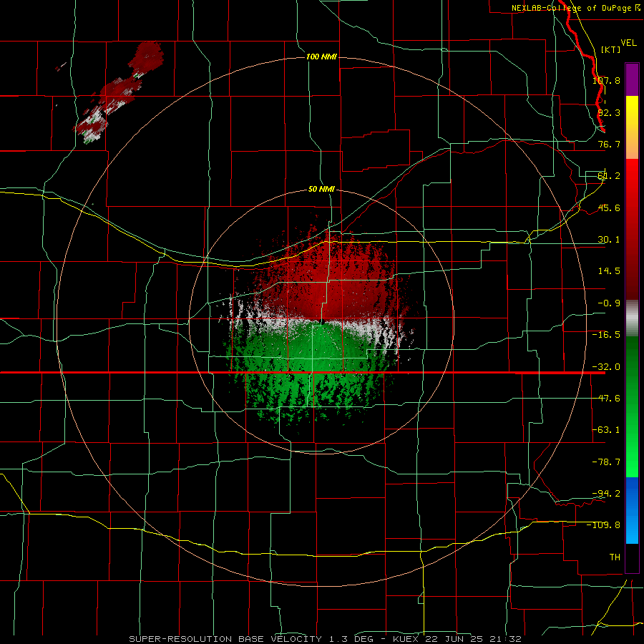Click the [KT] units label
The height and width of the screenshot is (644, 644).
[611, 49]
